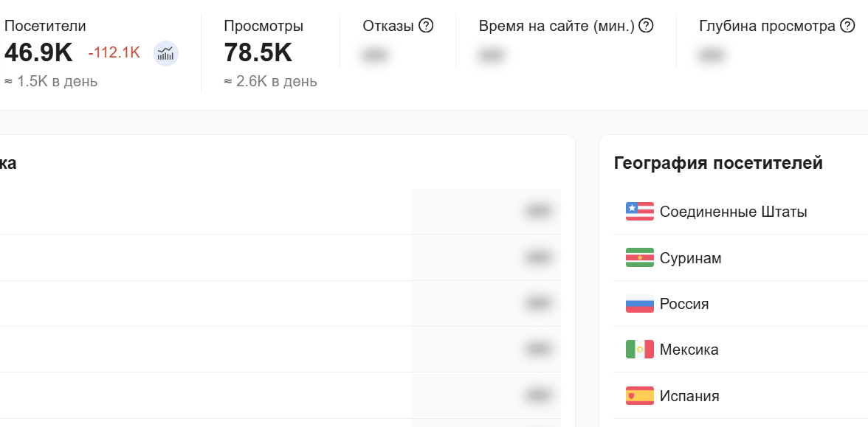Click the Spain flag icon
Screen dimensions: 868x427
[640, 396]
